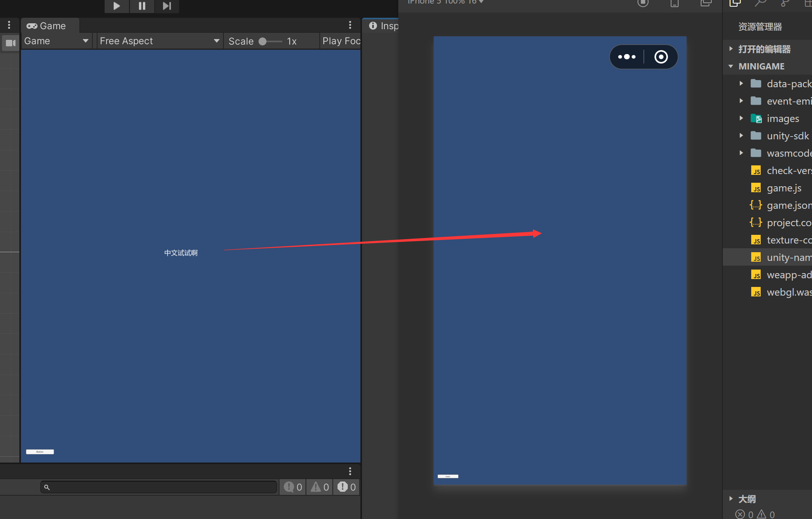Toggle the console warning message filter
This screenshot has width=812, height=519.
(320, 487)
